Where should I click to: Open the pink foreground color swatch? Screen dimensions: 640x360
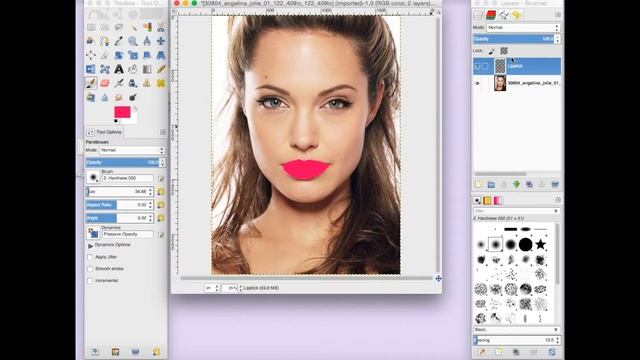(122, 111)
